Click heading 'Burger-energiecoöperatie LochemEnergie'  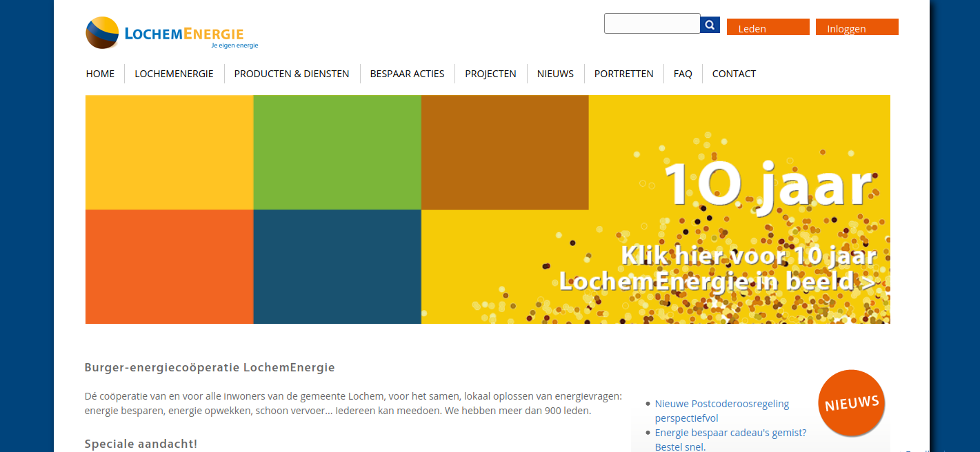click(x=210, y=367)
